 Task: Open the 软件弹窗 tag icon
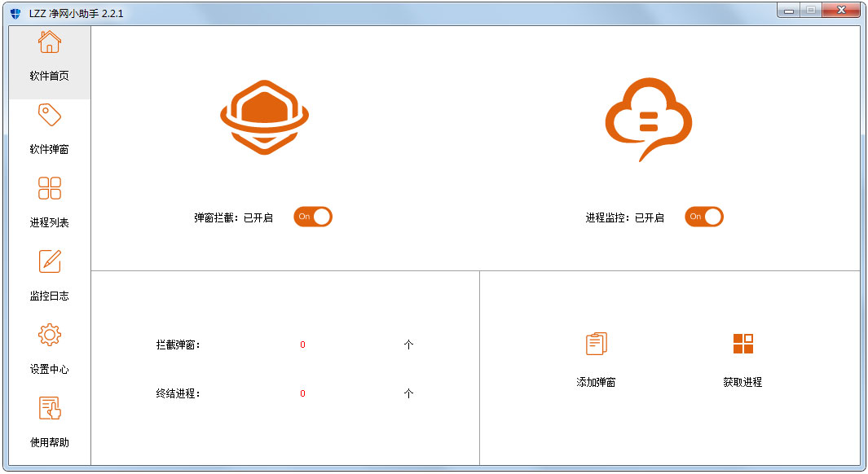pyautogui.click(x=49, y=115)
